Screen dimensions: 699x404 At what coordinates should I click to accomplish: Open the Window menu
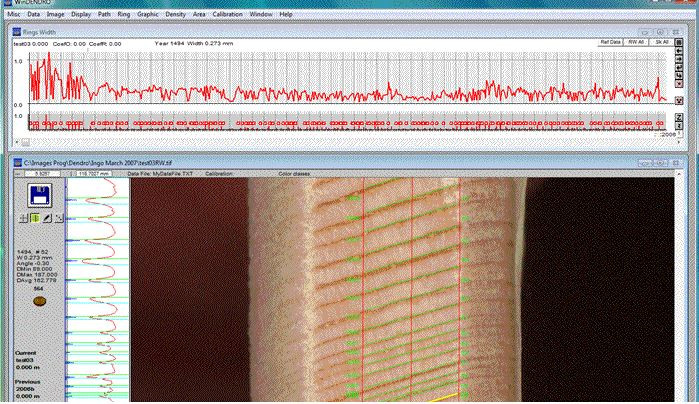(x=261, y=14)
